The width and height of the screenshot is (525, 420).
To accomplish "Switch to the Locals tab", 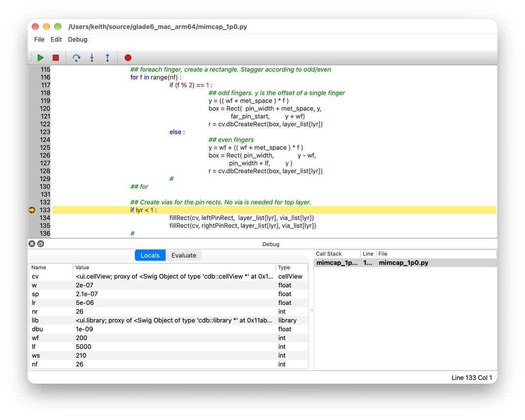I will click(150, 255).
